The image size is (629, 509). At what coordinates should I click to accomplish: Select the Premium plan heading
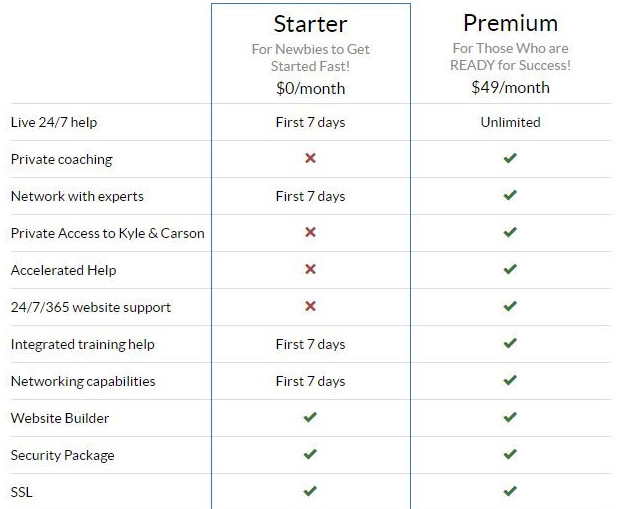pos(510,23)
